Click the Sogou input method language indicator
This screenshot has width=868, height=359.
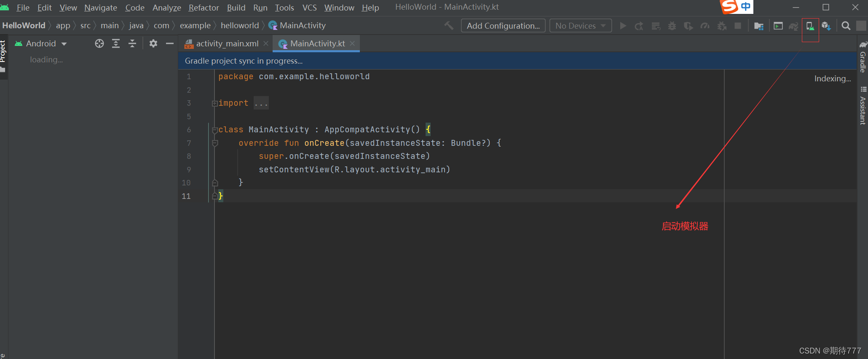(745, 6)
